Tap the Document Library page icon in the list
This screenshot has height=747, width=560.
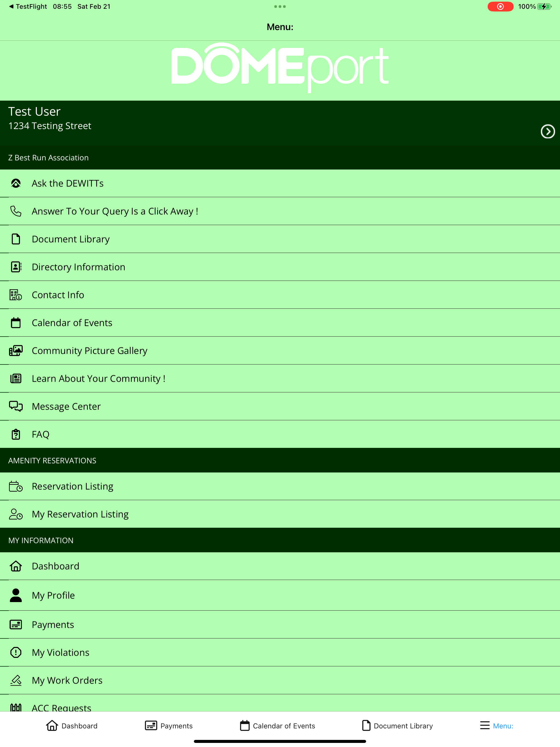tap(16, 239)
